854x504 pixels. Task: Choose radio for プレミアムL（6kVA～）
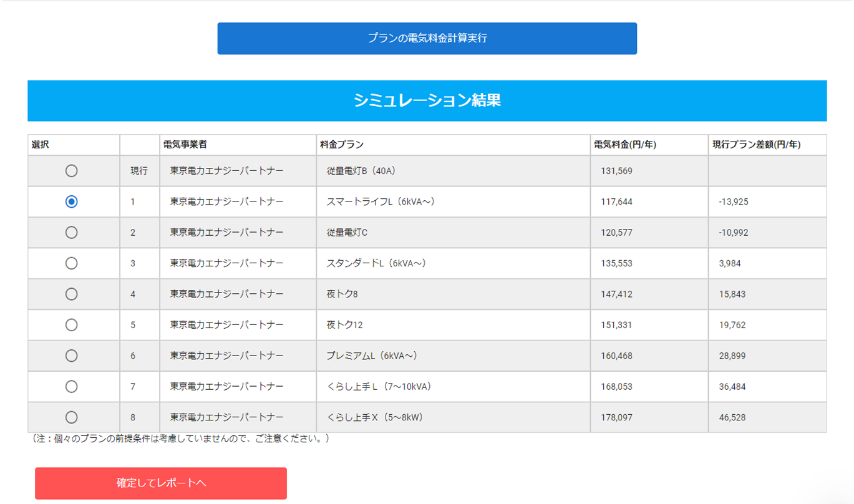pyautogui.click(x=72, y=356)
